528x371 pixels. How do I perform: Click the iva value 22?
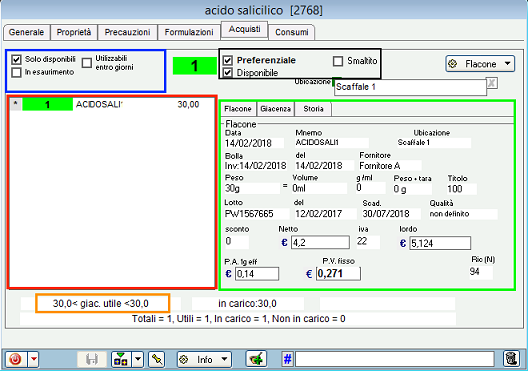tap(368, 242)
